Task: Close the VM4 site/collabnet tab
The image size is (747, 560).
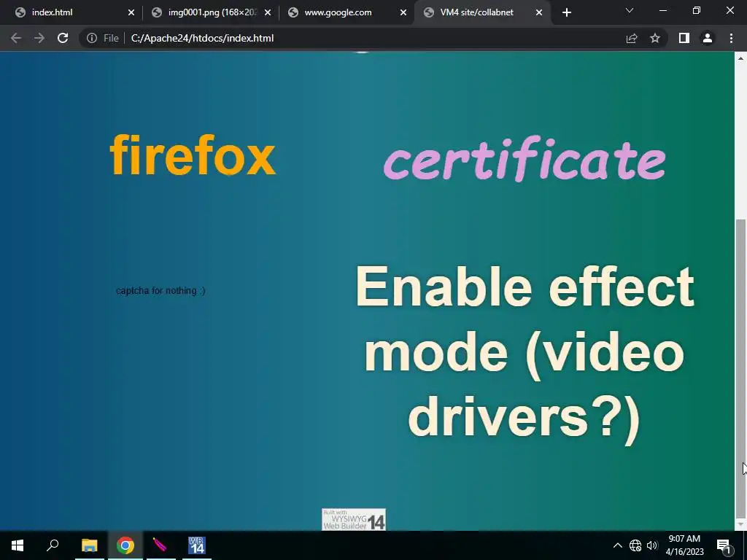Action: point(539,12)
